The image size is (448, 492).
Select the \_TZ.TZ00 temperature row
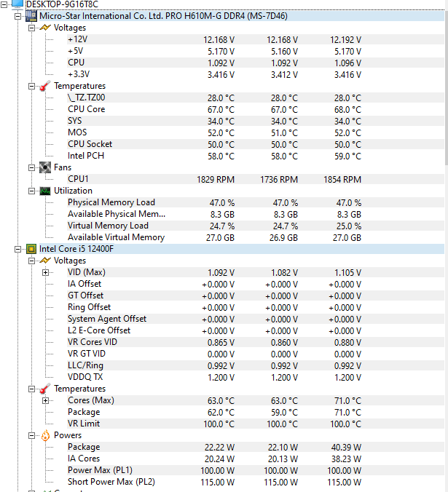[x=255, y=98]
